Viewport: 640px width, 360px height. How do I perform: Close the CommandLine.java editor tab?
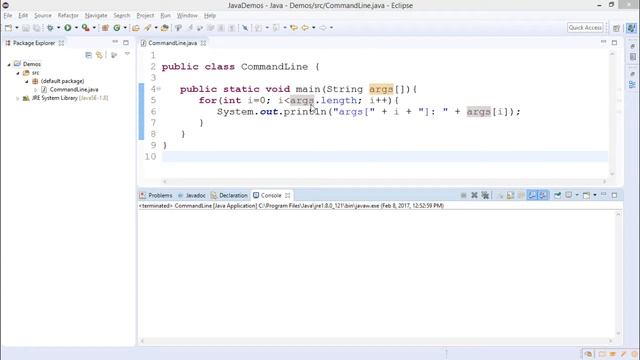pyautogui.click(x=203, y=43)
